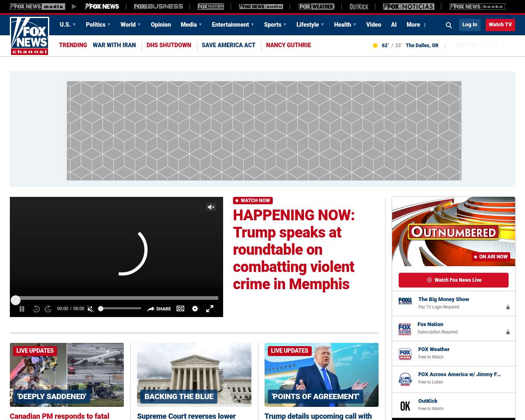Toggle closed captions on video
Viewport: 525px width, 420px height.
click(180, 308)
